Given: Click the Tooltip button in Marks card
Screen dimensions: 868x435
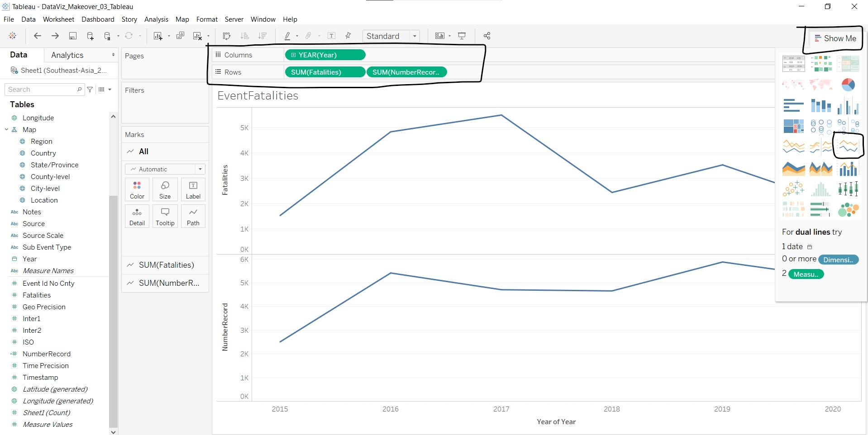Looking at the screenshot, I should pyautogui.click(x=165, y=216).
